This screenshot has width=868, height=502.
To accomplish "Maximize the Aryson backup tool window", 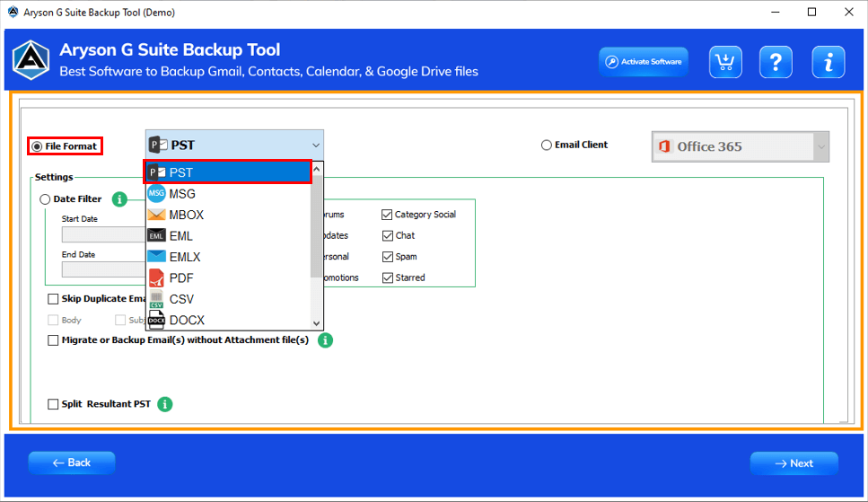I will tap(812, 13).
